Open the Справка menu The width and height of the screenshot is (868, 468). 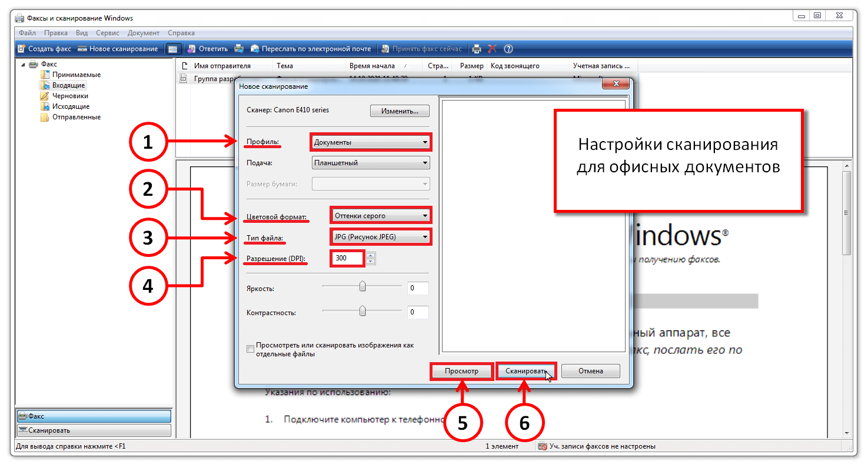(x=181, y=33)
